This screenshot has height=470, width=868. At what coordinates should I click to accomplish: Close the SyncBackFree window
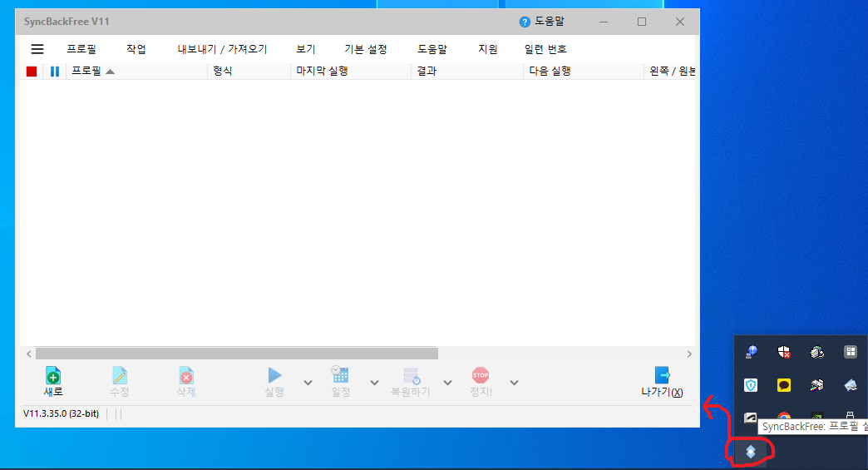[680, 22]
